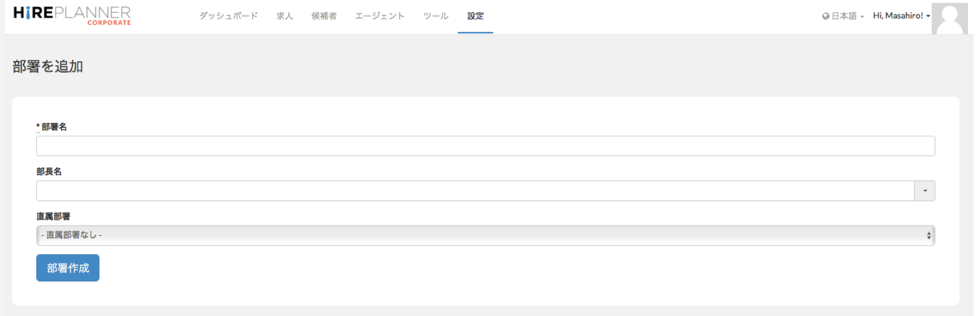This screenshot has height=316, width=980.
Task: Click the 部長名 field label
Action: click(49, 171)
